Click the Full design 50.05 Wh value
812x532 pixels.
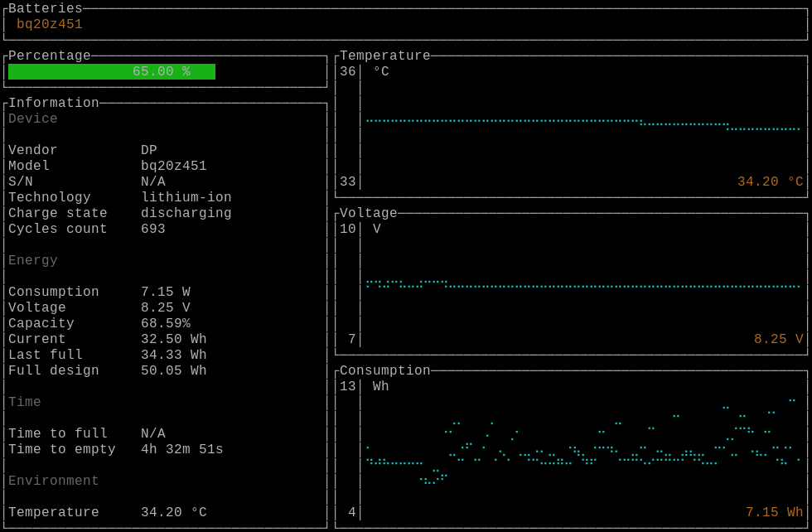(x=174, y=370)
